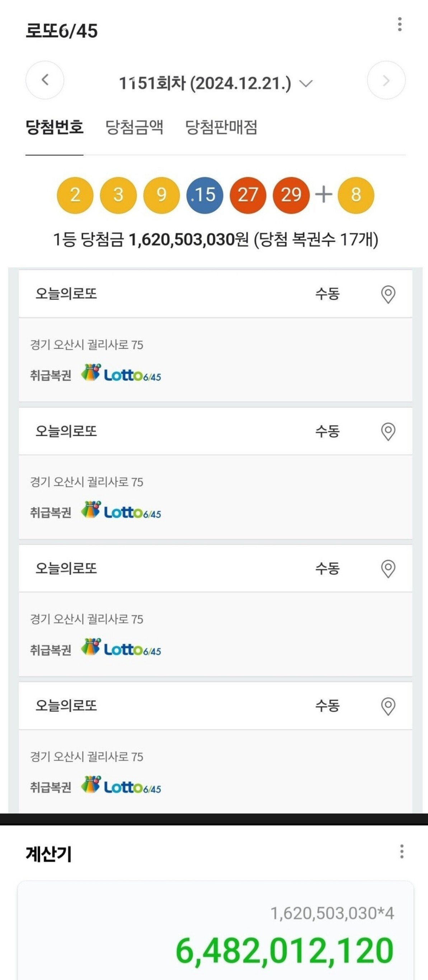This screenshot has height=980, width=428.
Task: Open map pin for fourth 오늘의로또 store
Action: pos(388,706)
